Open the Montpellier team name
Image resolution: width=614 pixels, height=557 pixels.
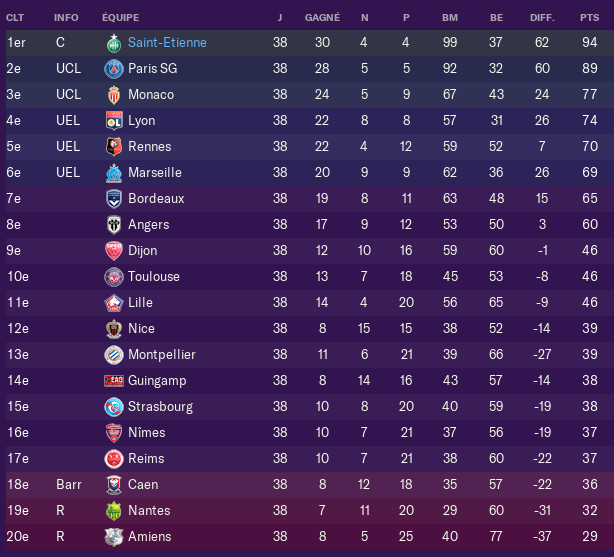(162, 354)
